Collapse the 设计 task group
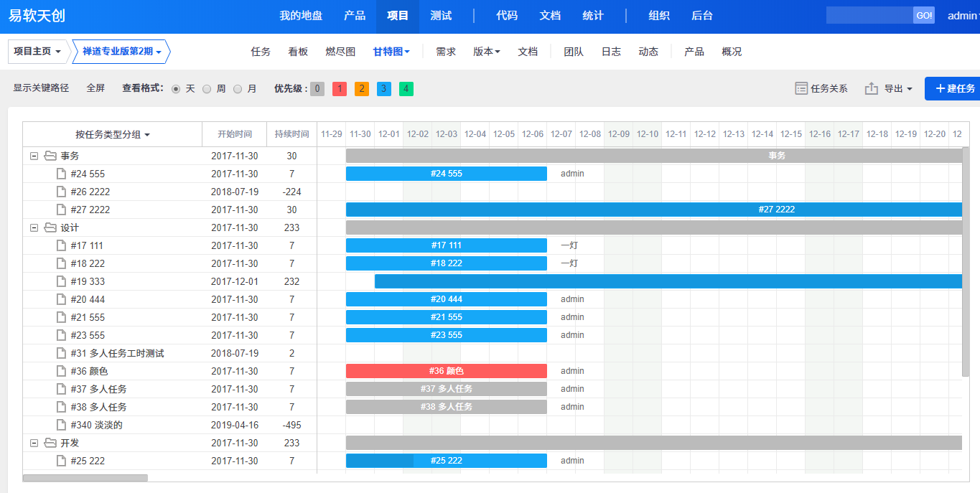 34,227
